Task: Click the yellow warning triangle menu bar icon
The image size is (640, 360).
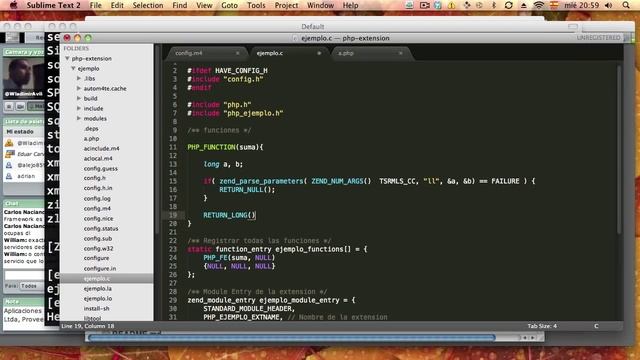Action: pyautogui.click(x=451, y=5)
